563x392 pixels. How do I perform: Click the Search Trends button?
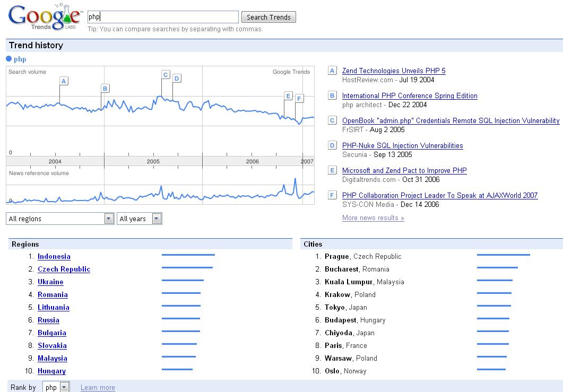tap(268, 17)
